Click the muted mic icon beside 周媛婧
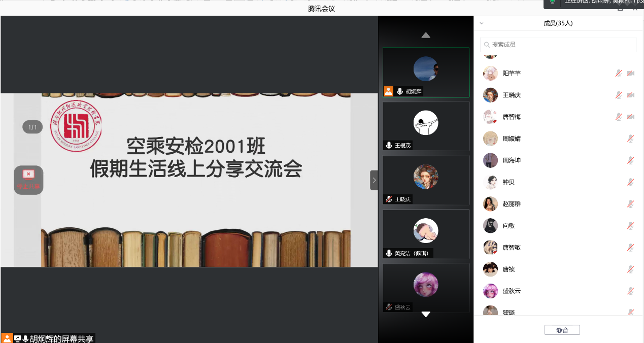644x343 pixels. [x=630, y=139]
